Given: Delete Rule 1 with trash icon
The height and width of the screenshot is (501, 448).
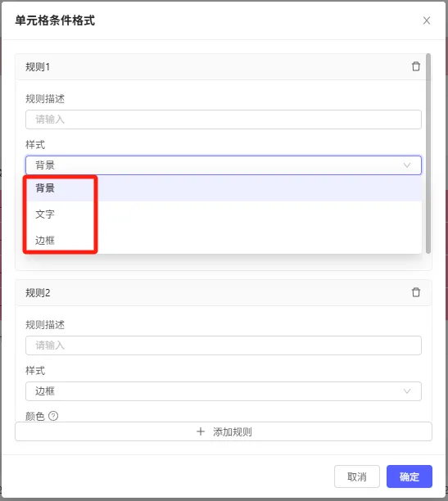Looking at the screenshot, I should pos(416,66).
